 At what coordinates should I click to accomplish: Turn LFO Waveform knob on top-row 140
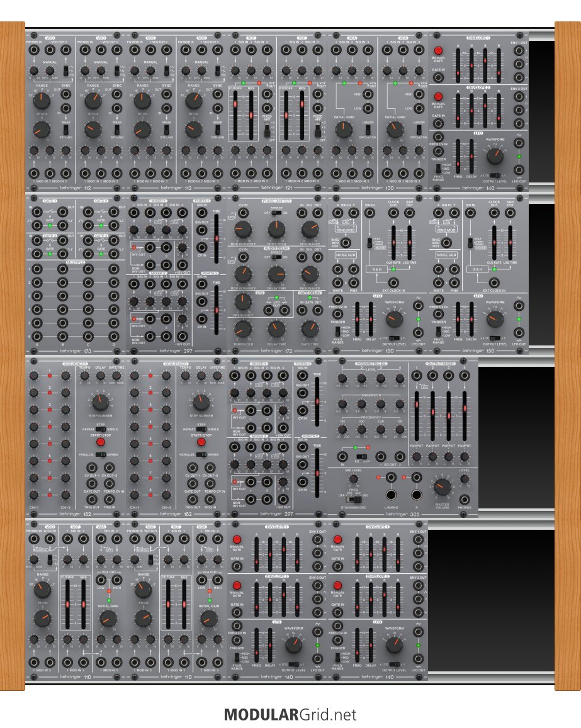(495, 155)
